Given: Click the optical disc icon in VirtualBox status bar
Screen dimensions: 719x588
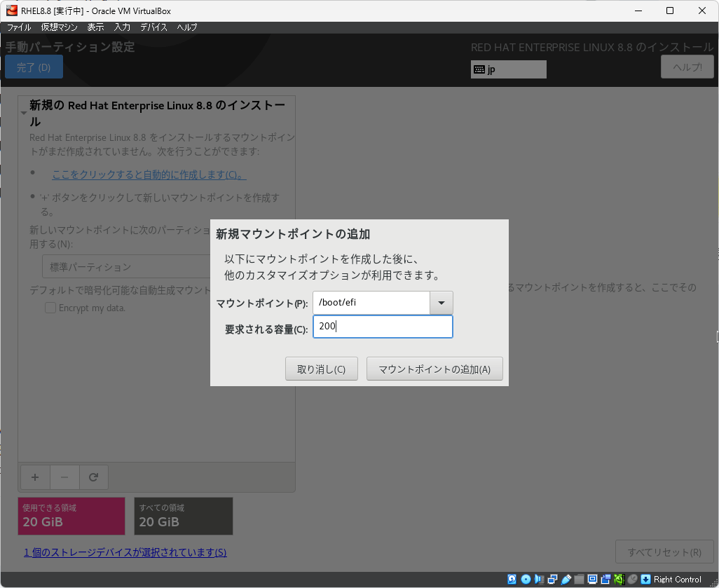Looking at the screenshot, I should [526, 580].
